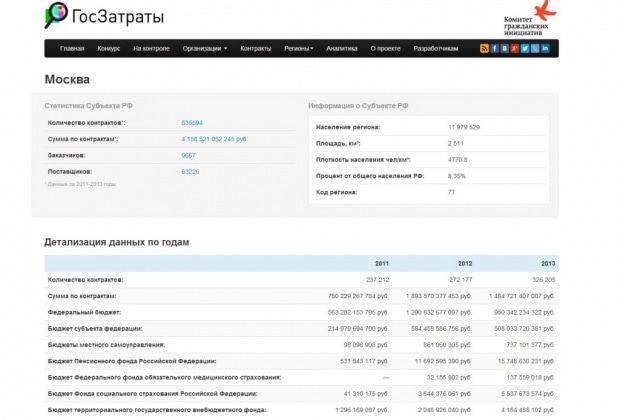
Task: Open the Конкурс menu item
Action: tap(109, 48)
